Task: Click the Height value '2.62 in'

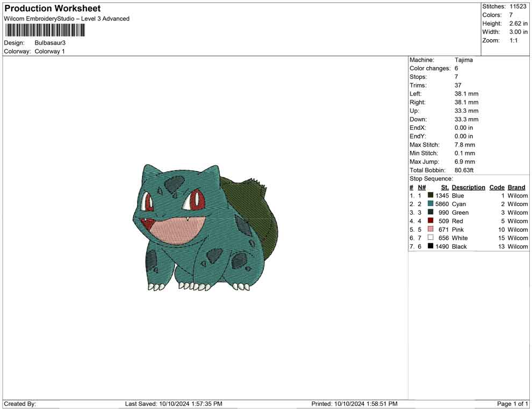Action: click(x=519, y=24)
